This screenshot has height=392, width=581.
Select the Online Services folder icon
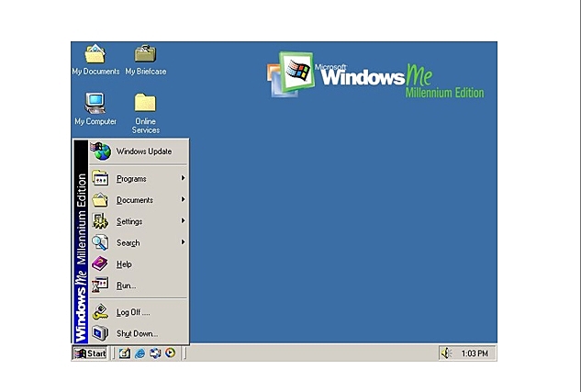(x=145, y=103)
